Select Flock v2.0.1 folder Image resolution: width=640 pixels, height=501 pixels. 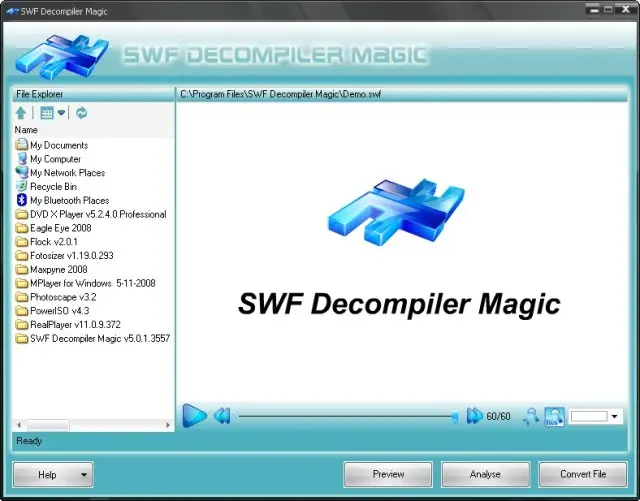coord(46,242)
